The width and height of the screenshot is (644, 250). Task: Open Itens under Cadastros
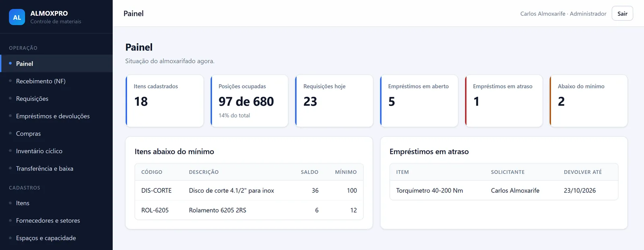(x=56, y=203)
